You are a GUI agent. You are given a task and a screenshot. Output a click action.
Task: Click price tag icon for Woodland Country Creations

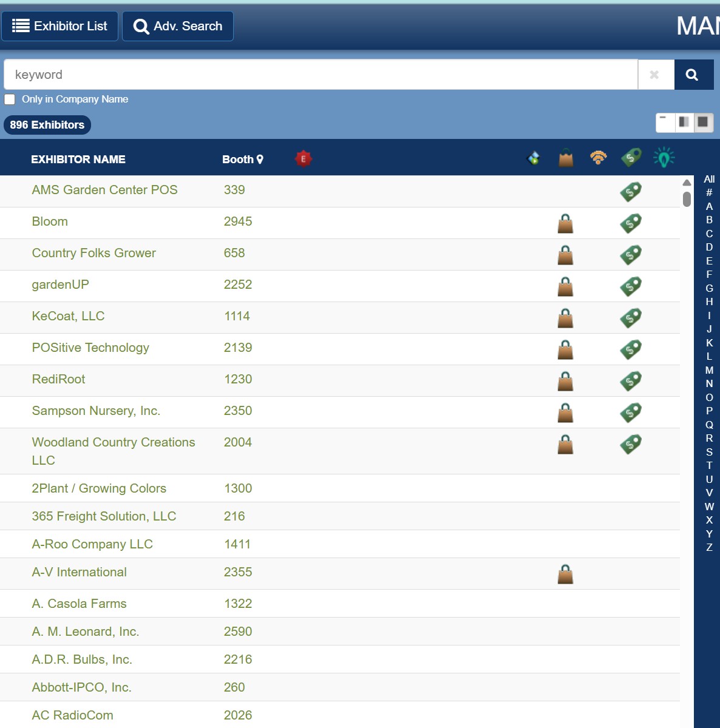[x=631, y=444]
